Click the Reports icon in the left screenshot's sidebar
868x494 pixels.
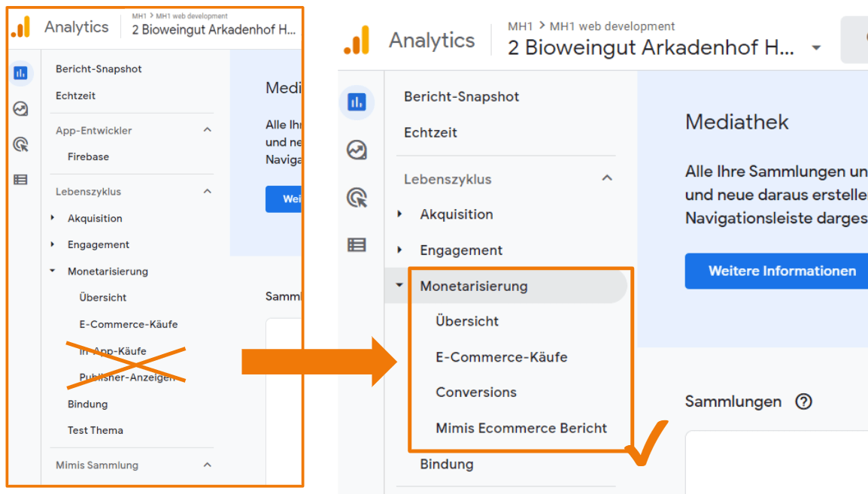[x=21, y=73]
